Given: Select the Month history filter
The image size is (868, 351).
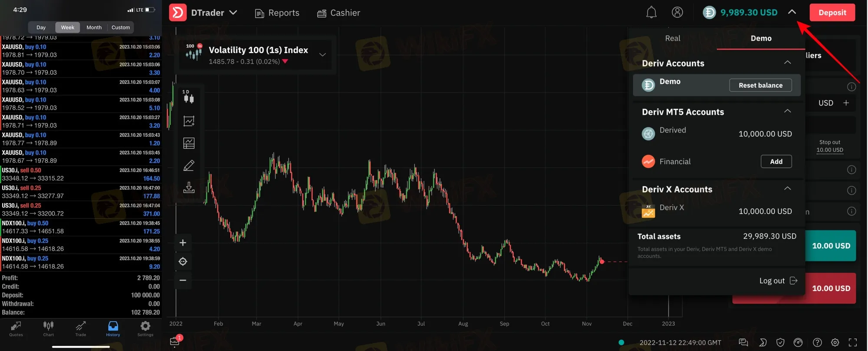Looking at the screenshot, I should pos(94,27).
